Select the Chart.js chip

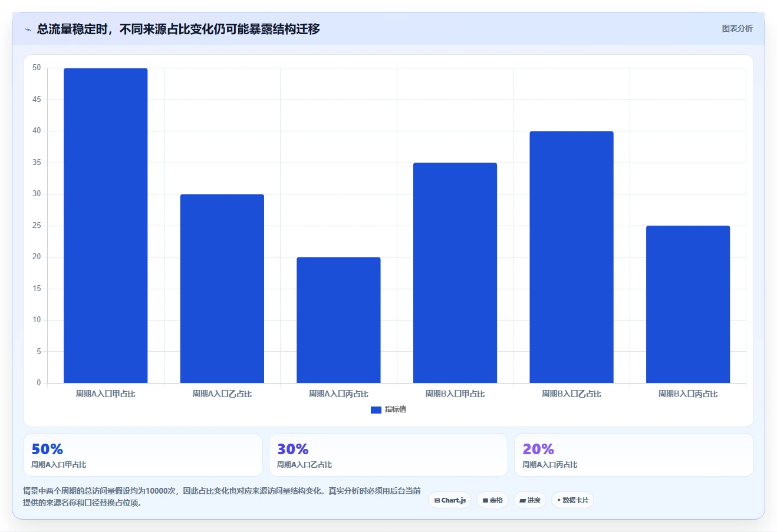[x=450, y=500]
